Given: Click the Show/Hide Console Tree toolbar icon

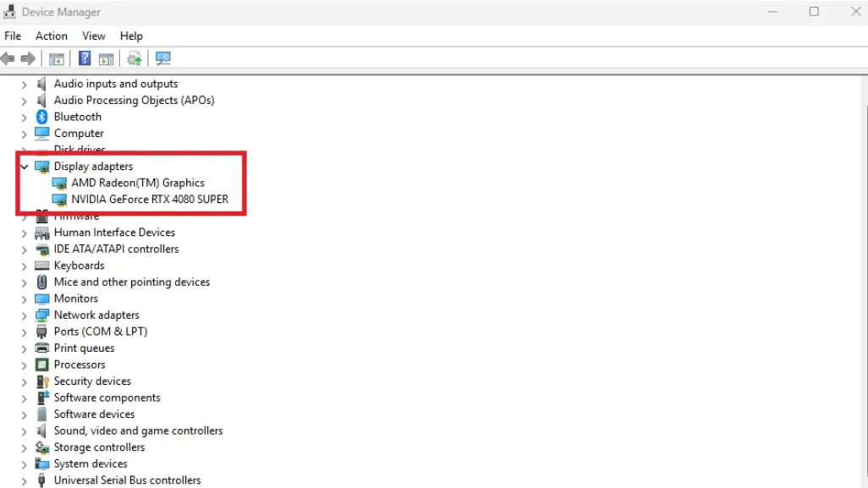Looking at the screenshot, I should pyautogui.click(x=57, y=58).
